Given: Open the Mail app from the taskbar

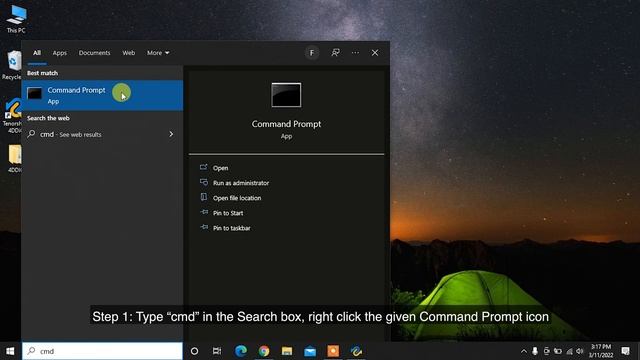Looking at the screenshot, I should 310,351.
